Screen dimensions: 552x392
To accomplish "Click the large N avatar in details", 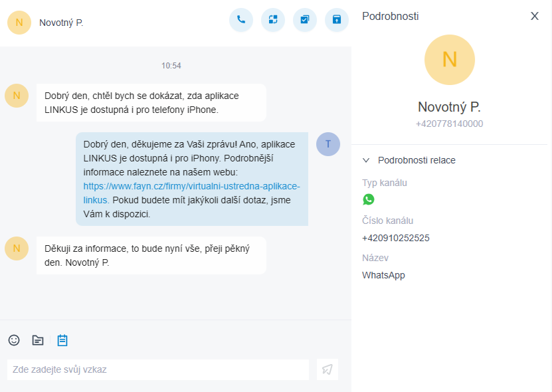I will [x=450, y=60].
